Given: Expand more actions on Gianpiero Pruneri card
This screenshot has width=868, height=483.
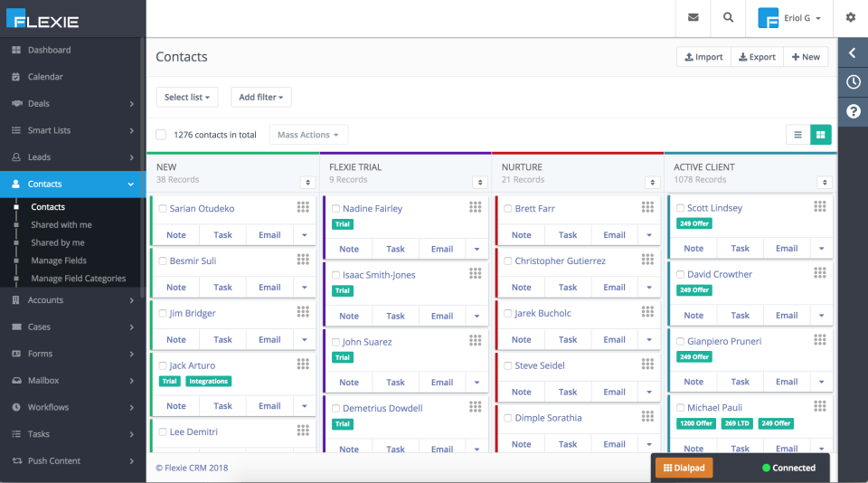Looking at the screenshot, I should tap(822, 382).
